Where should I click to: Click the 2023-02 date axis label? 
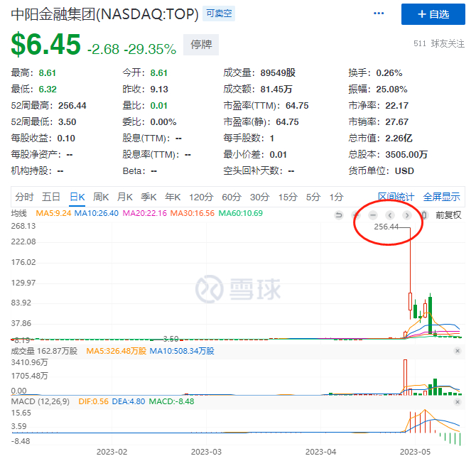pos(112,452)
